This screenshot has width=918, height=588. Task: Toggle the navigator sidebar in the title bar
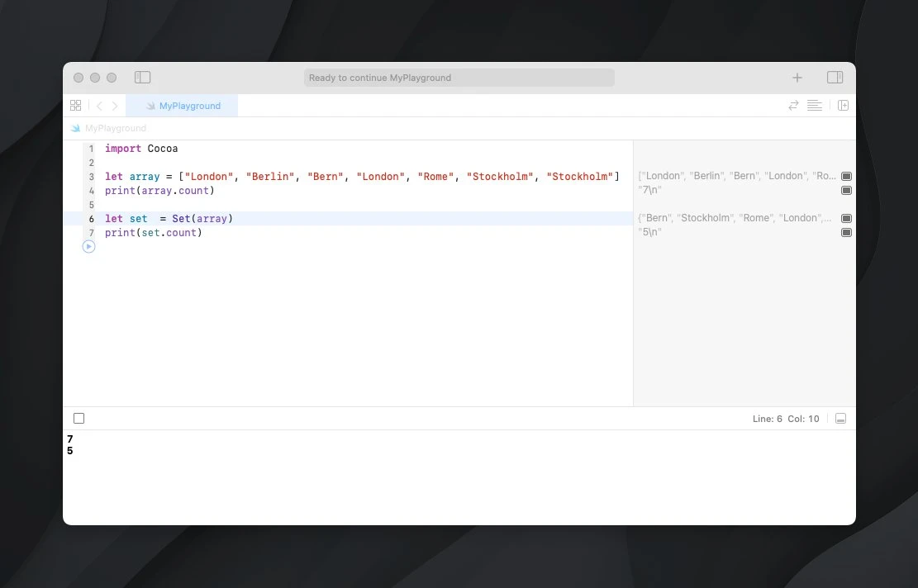[x=142, y=78]
